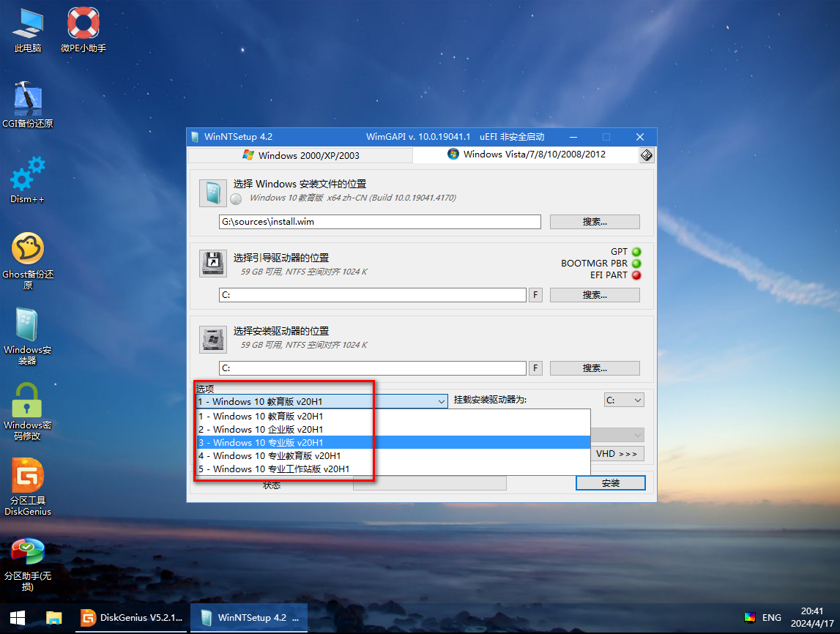Click the G:\sources\install.wim path field
This screenshot has width=840, height=634.
(x=380, y=222)
